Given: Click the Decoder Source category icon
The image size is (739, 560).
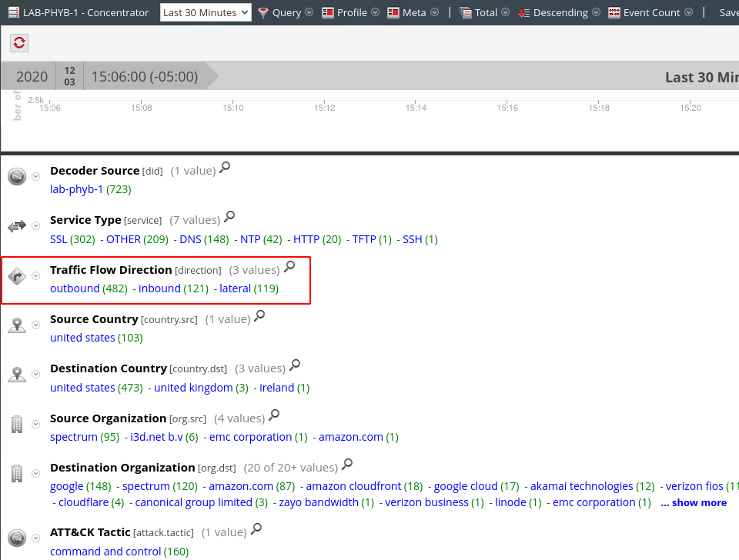Looking at the screenshot, I should point(17,177).
